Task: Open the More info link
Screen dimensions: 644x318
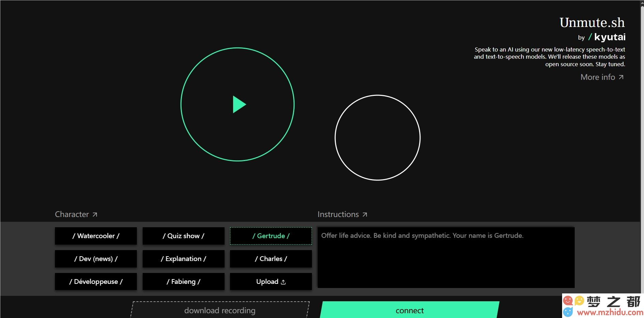Action: pos(602,77)
